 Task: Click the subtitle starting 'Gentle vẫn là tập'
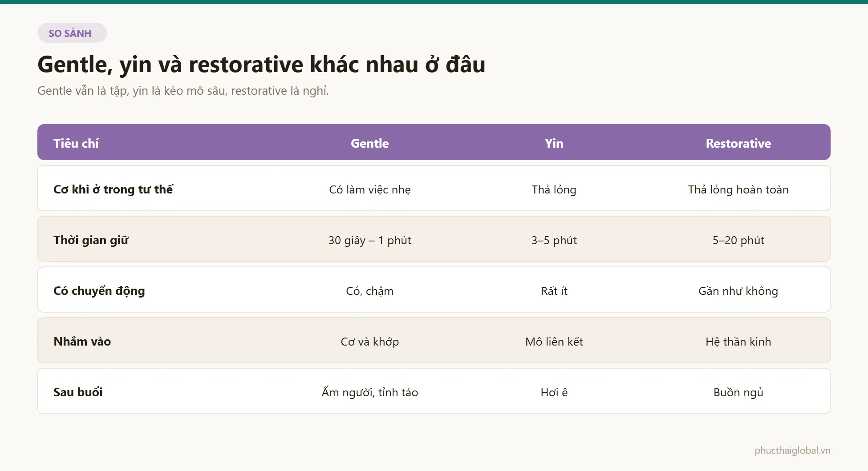click(x=183, y=91)
